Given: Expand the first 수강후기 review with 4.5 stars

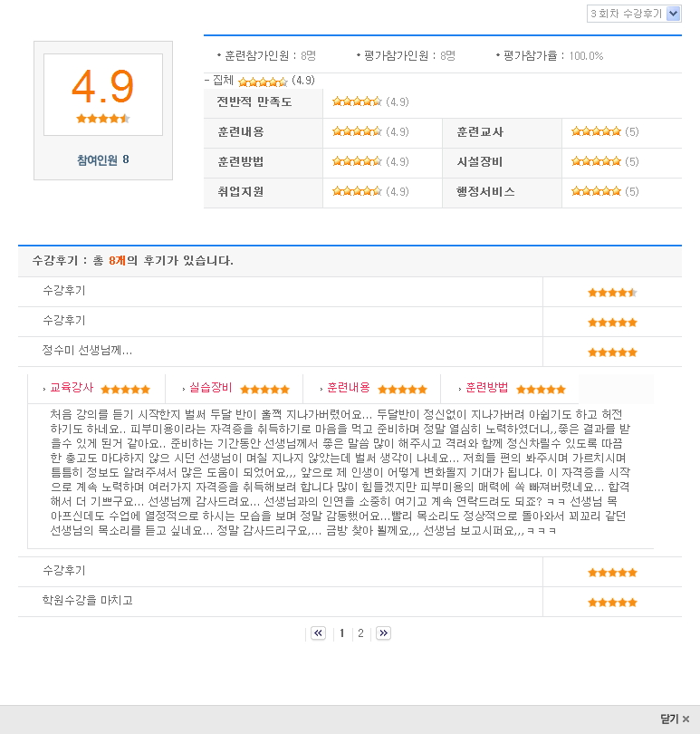Looking at the screenshot, I should 64,291.
